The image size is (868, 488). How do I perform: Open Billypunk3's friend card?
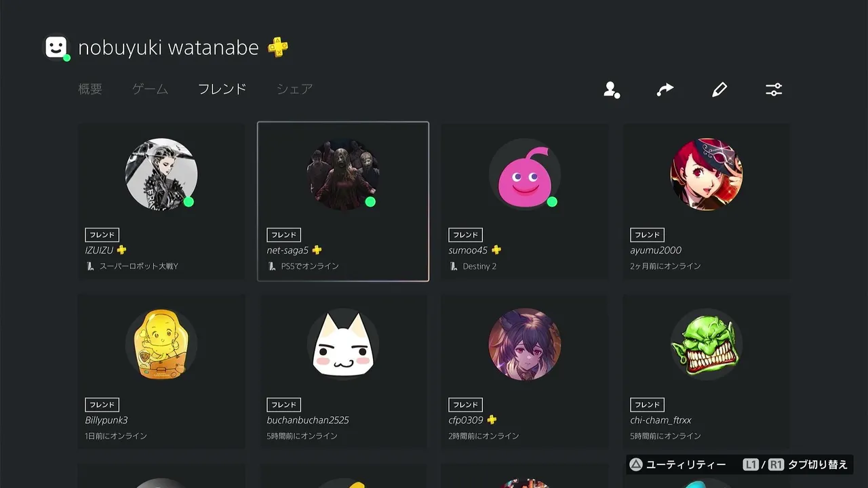click(161, 371)
